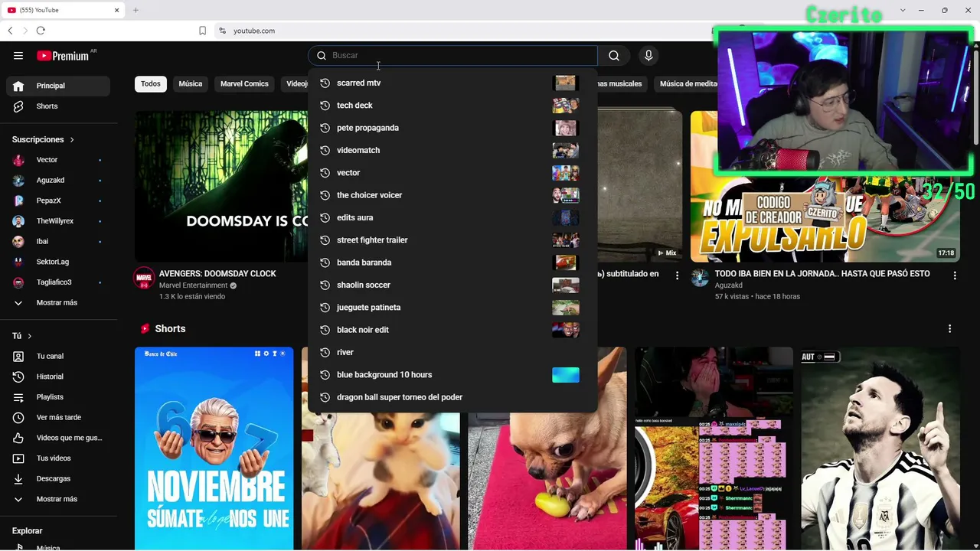Select the Música filter chip
This screenshot has height=551, width=980.
[191, 83]
